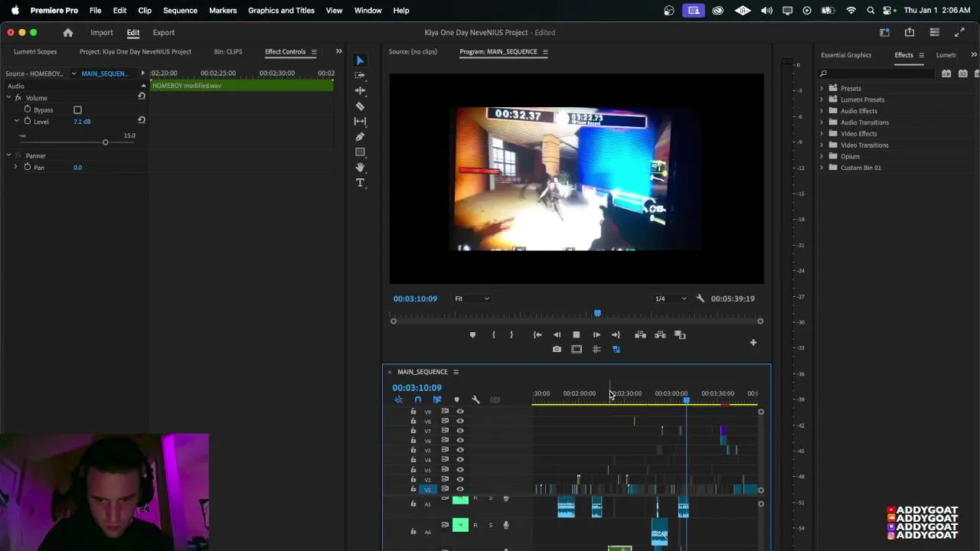Viewport: 980px width, 551px height.
Task: Open Graphics and Titles menu
Action: click(x=281, y=11)
